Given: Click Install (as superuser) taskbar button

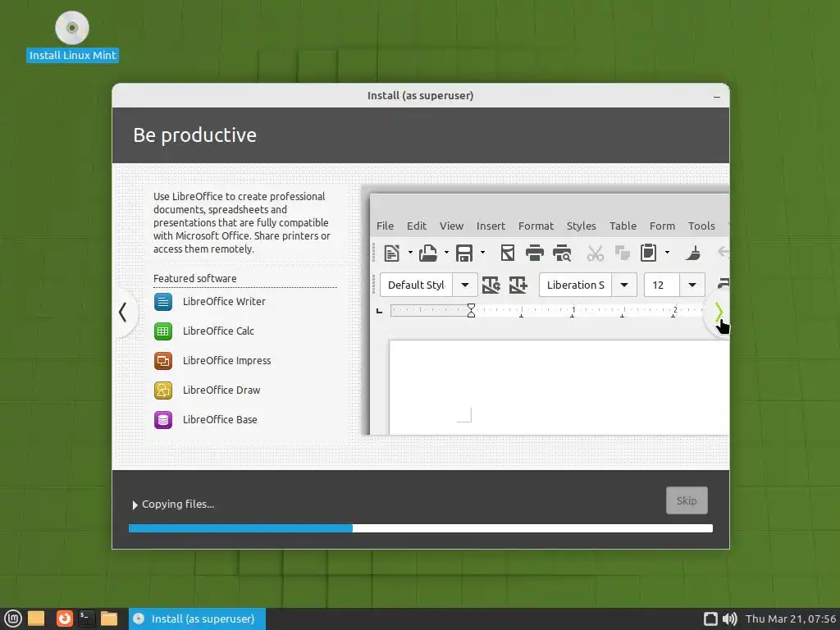Looking at the screenshot, I should [197, 619].
